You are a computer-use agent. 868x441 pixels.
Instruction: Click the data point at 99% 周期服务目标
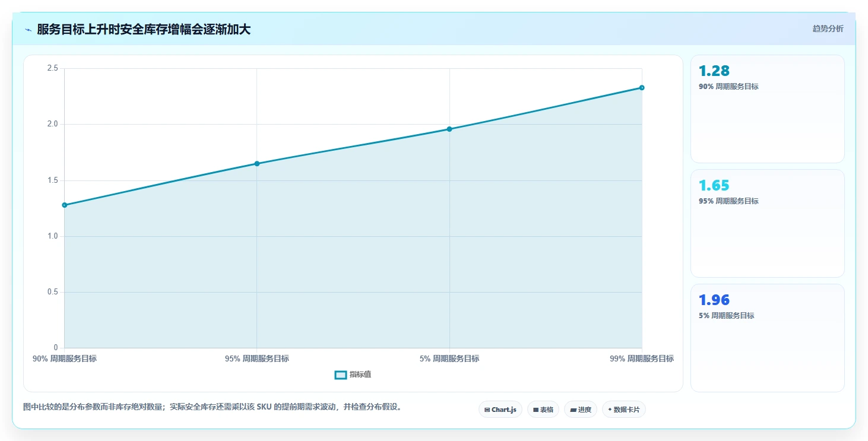tap(642, 87)
